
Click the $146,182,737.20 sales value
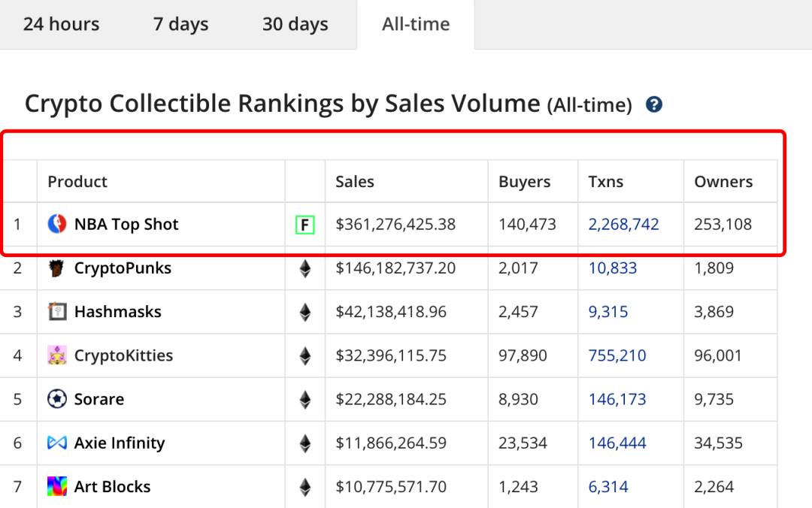click(395, 268)
